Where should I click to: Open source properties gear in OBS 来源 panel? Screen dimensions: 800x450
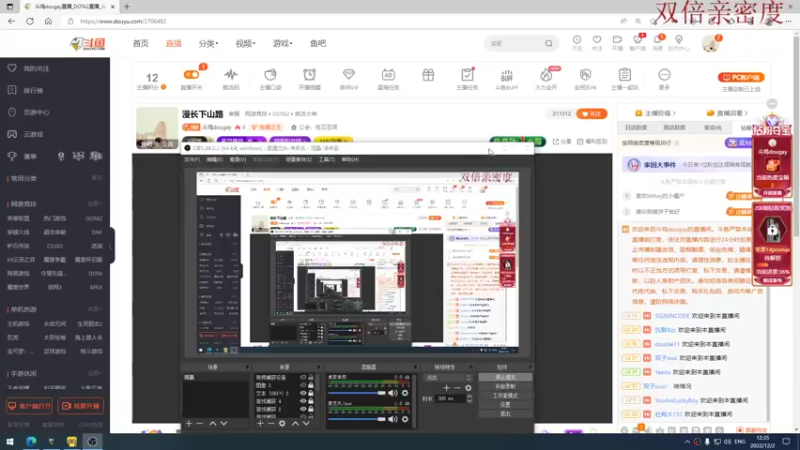[x=282, y=423]
